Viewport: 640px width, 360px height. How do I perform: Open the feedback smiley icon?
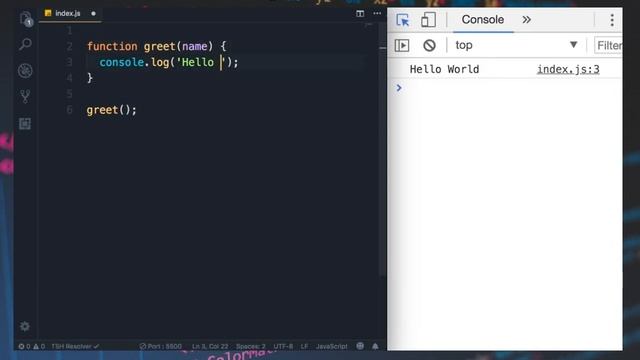(x=360, y=346)
